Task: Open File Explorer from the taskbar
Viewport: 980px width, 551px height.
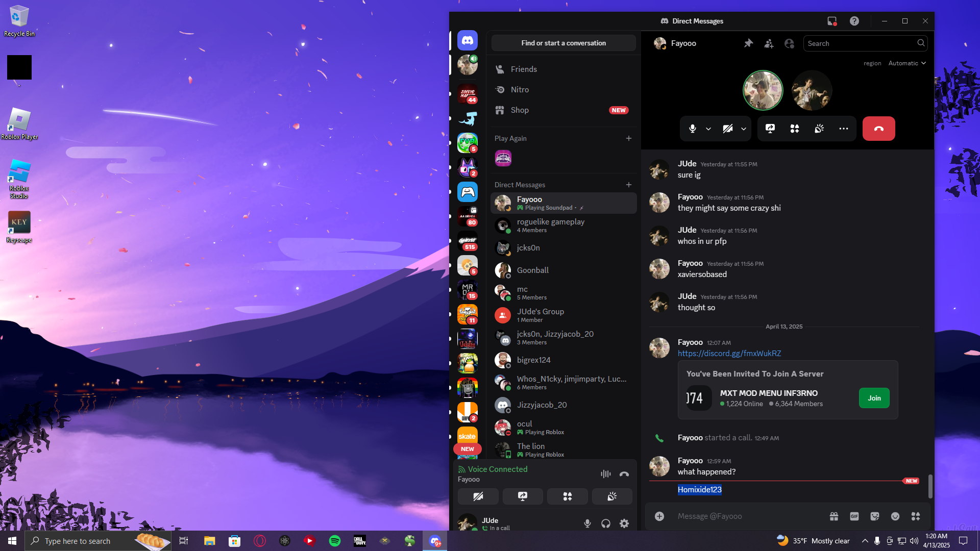Action: 209,541
